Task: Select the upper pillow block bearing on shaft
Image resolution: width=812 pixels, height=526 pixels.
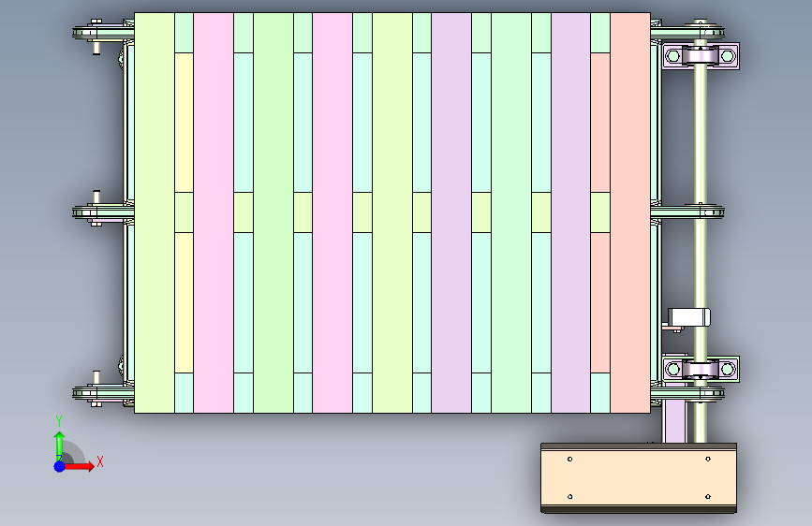Action: pos(701,56)
